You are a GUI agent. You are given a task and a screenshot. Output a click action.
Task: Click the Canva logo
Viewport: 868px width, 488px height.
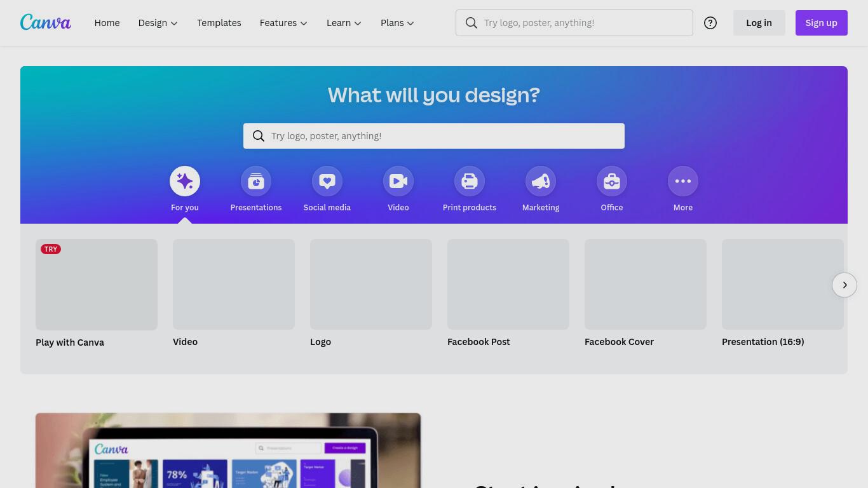pos(46,22)
